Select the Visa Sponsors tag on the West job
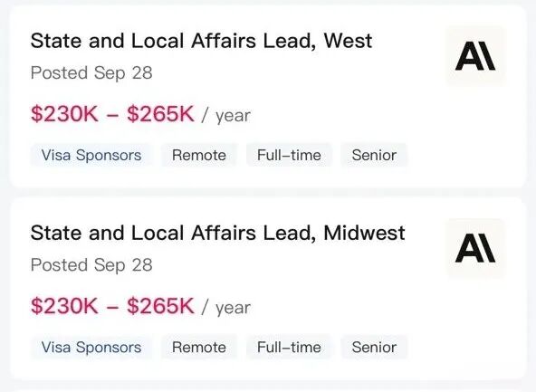The width and height of the screenshot is (536, 392). pos(91,155)
